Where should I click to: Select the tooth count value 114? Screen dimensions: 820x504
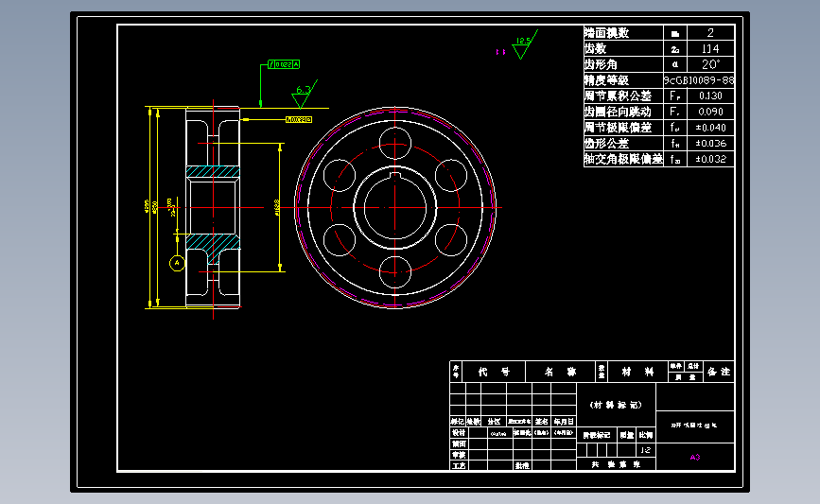click(710, 48)
